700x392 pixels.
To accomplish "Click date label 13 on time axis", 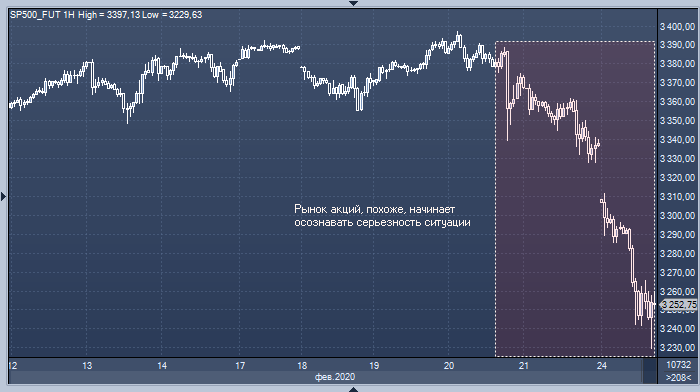I will point(87,366).
